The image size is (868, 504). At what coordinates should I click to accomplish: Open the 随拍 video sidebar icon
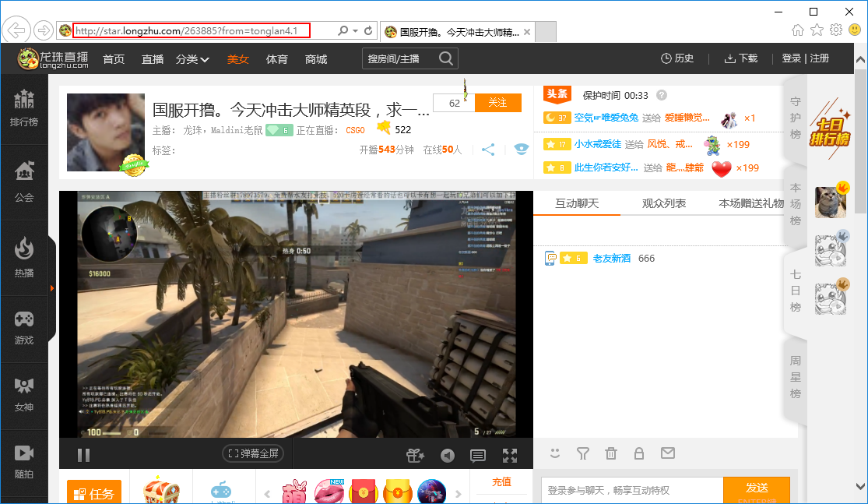24,462
